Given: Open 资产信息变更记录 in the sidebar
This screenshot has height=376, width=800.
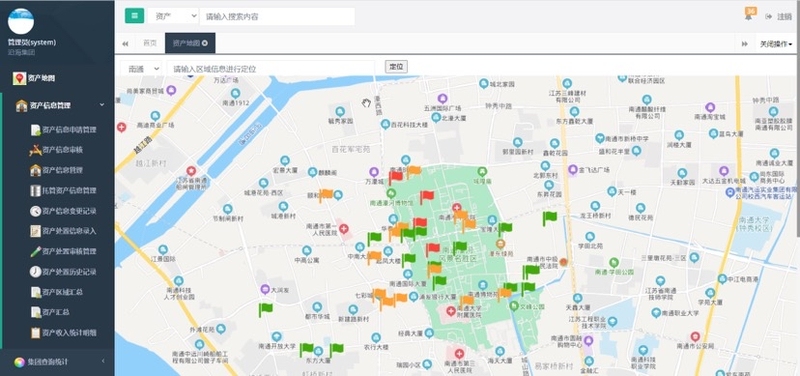Looking at the screenshot, I should (63, 211).
